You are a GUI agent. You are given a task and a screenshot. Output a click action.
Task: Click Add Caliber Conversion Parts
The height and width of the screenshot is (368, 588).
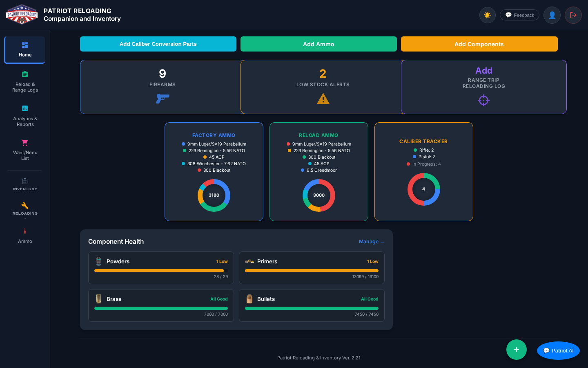[x=158, y=44]
